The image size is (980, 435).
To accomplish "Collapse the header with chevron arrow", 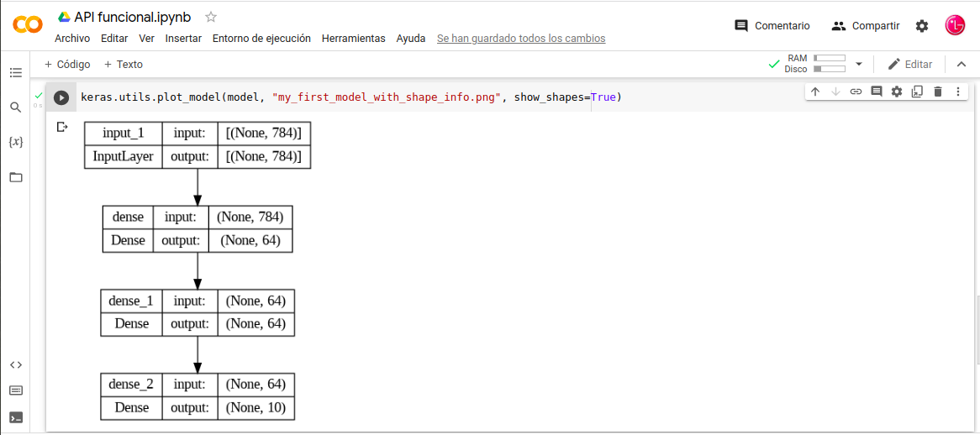I will tap(962, 64).
